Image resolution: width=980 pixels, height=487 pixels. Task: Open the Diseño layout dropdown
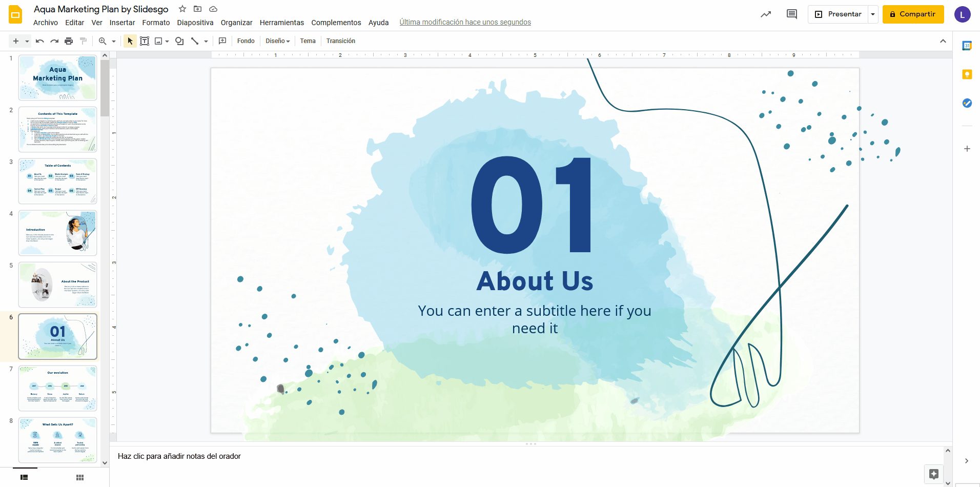point(277,41)
